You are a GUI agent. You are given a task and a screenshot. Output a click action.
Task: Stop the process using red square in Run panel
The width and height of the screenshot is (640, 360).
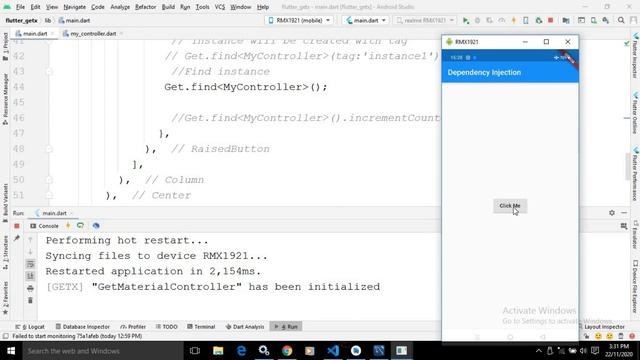pos(17,226)
